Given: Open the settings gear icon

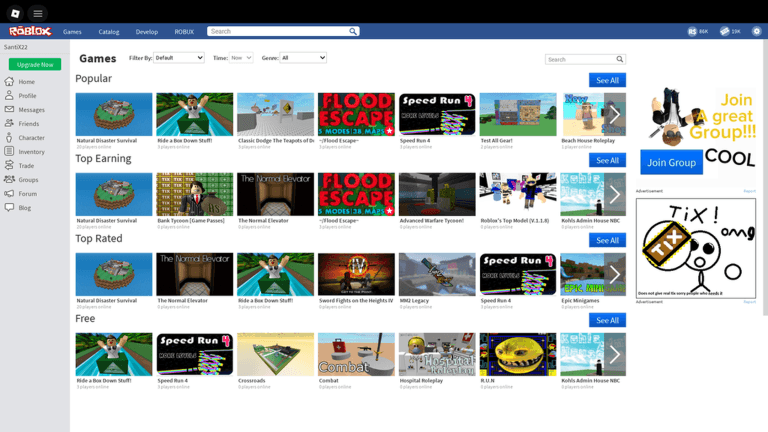Looking at the screenshot, I should pos(757,31).
